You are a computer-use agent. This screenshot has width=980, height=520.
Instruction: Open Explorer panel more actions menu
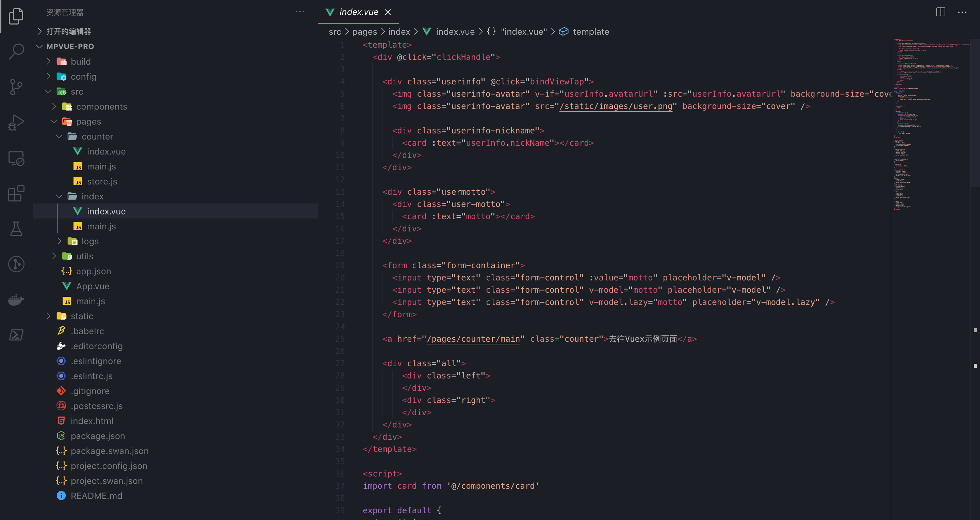[x=300, y=12]
